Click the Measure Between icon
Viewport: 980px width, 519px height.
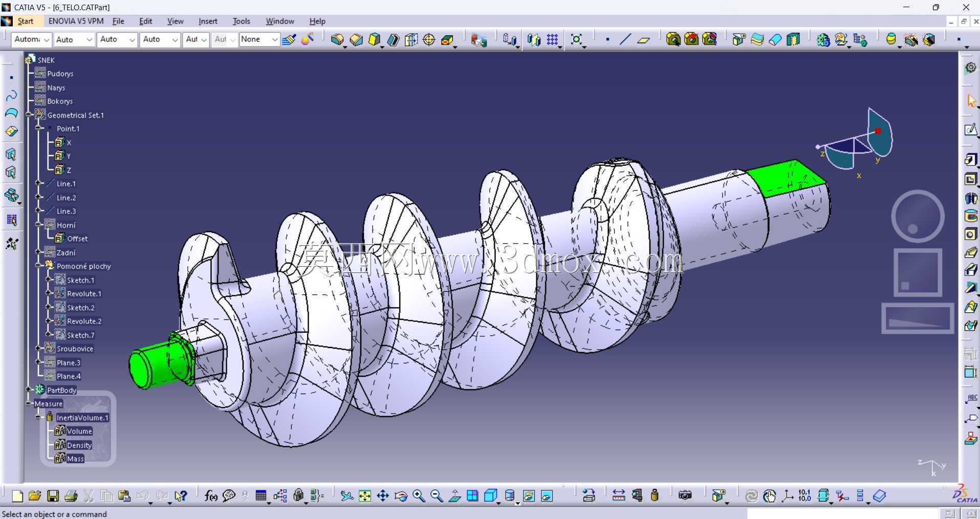coord(619,495)
